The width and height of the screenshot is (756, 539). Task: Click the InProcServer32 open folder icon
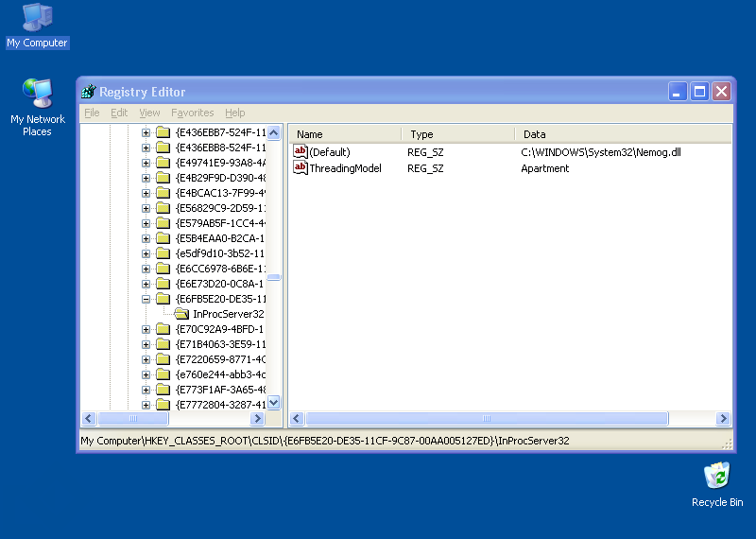tap(181, 314)
